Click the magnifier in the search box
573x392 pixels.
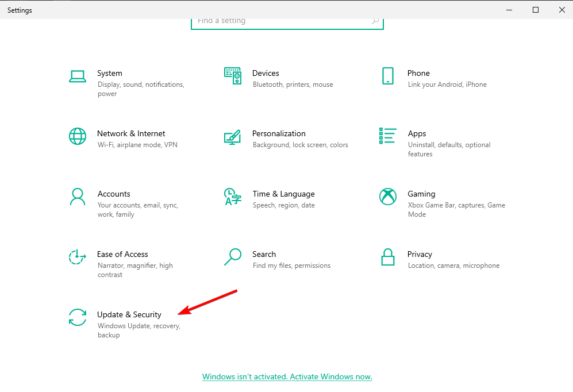(x=375, y=21)
